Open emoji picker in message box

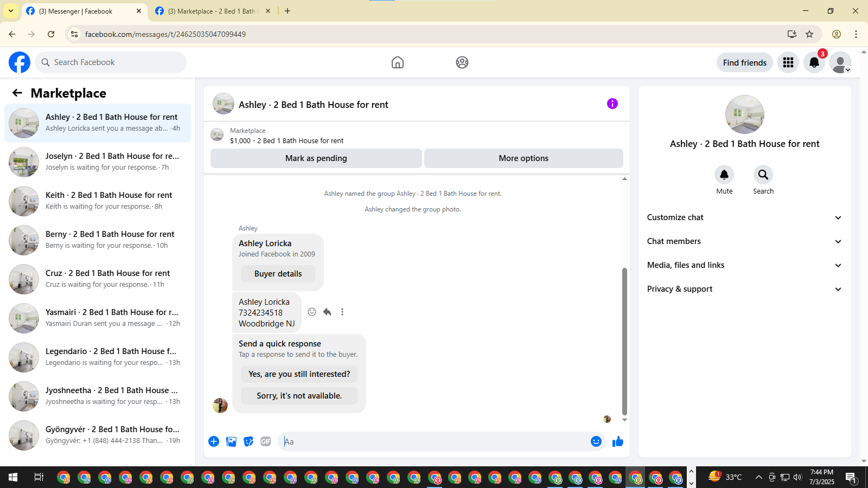tap(596, 441)
